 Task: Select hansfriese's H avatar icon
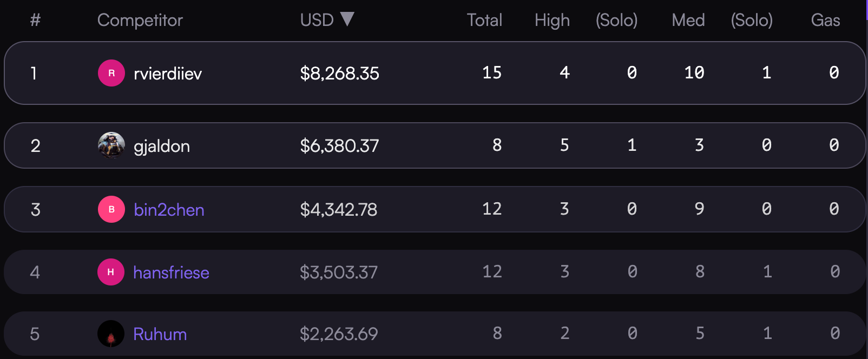pos(111,272)
